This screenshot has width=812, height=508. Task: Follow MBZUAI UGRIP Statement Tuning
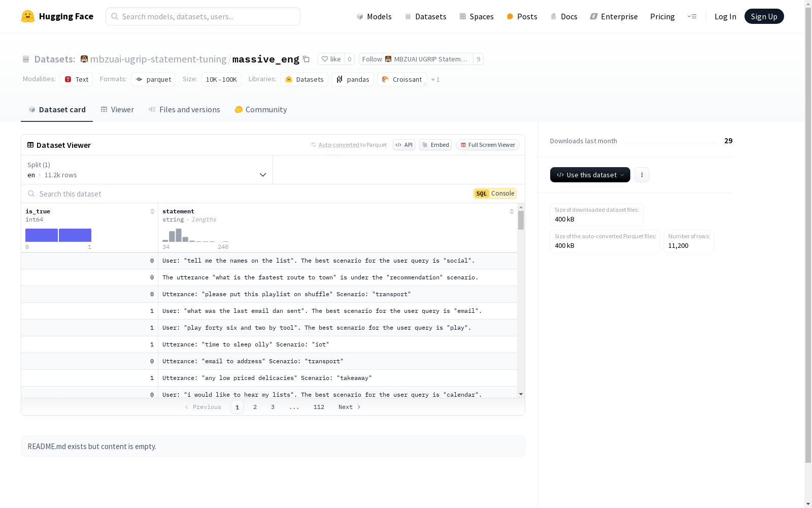[416, 59]
